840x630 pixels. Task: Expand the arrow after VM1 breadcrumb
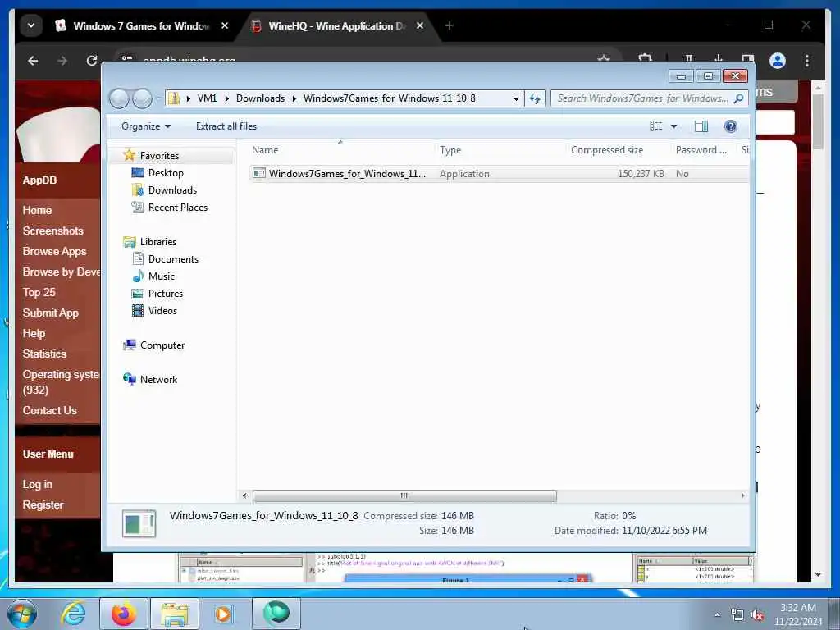tap(226, 98)
